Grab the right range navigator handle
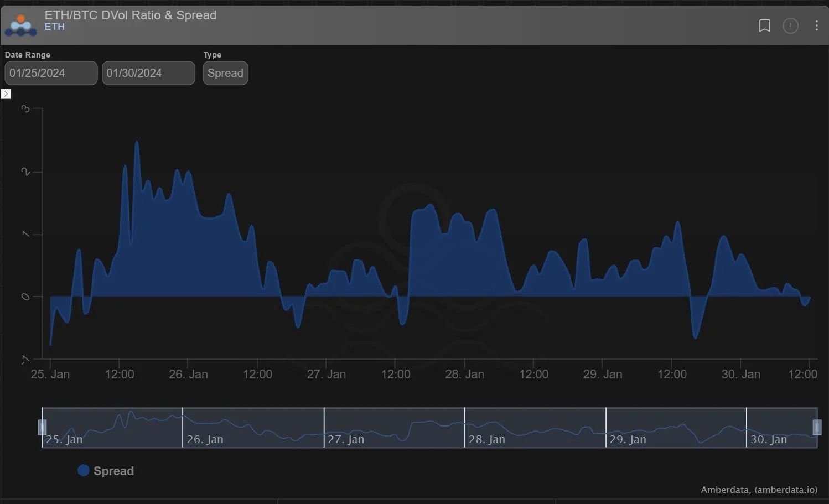The image size is (829, 504). (x=817, y=427)
